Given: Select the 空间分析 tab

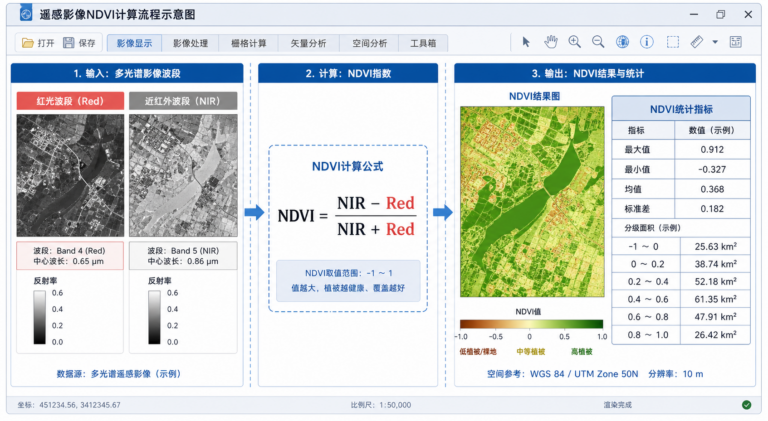Looking at the screenshot, I should [x=369, y=43].
